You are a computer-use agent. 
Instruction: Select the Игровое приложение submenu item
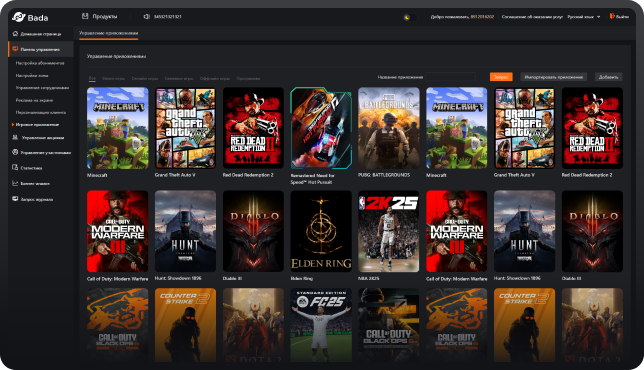(x=37, y=124)
